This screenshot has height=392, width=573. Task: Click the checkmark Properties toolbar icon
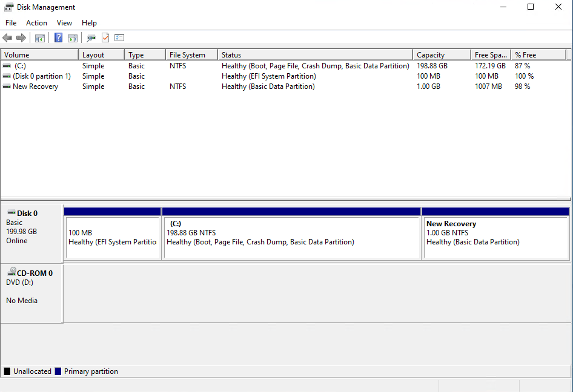(105, 38)
